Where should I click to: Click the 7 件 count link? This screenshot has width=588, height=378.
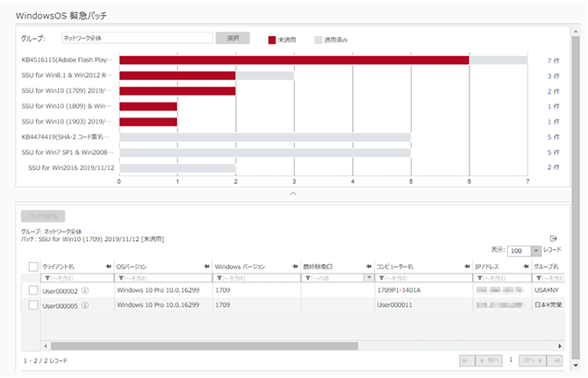tap(553, 60)
